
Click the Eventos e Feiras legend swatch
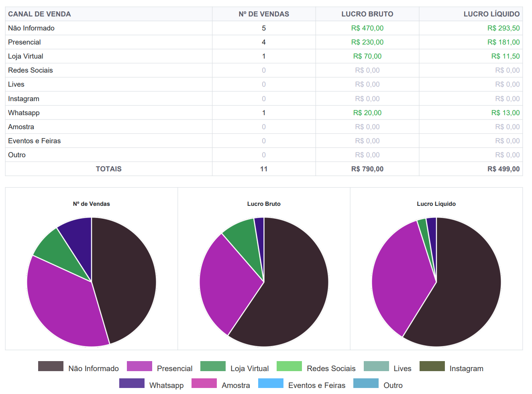coord(271,383)
